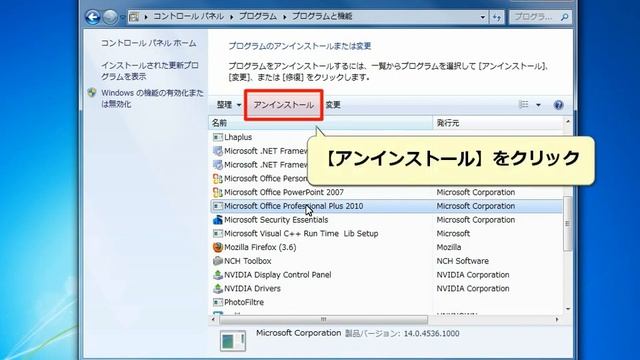Viewport: 640px width, 360px height.
Task: Click the refresh button beside address bar
Action: coord(497,17)
